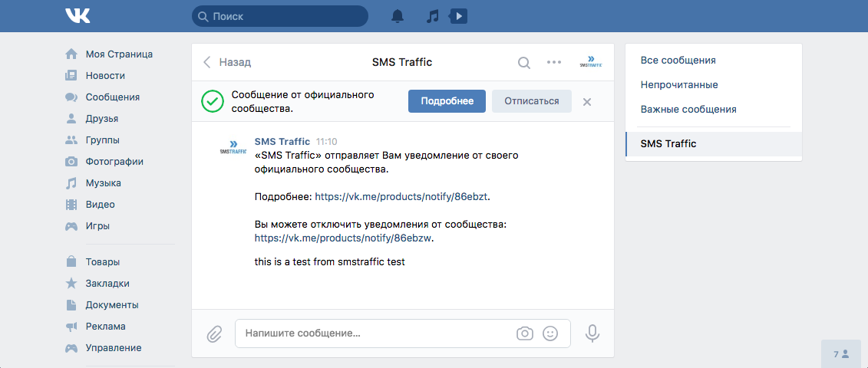Click the Поиск search field
868x368 pixels.
[279, 17]
